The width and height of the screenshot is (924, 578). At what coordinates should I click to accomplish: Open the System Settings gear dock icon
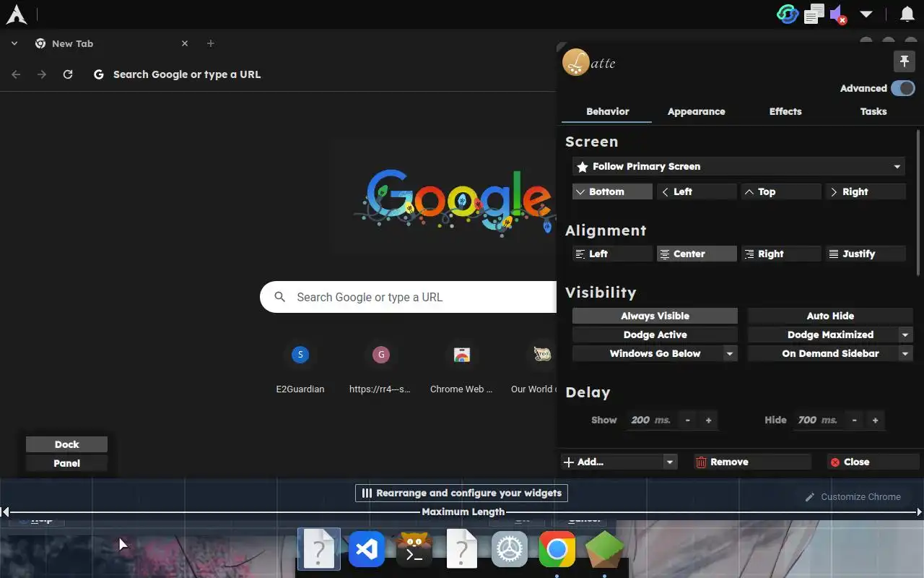point(509,551)
